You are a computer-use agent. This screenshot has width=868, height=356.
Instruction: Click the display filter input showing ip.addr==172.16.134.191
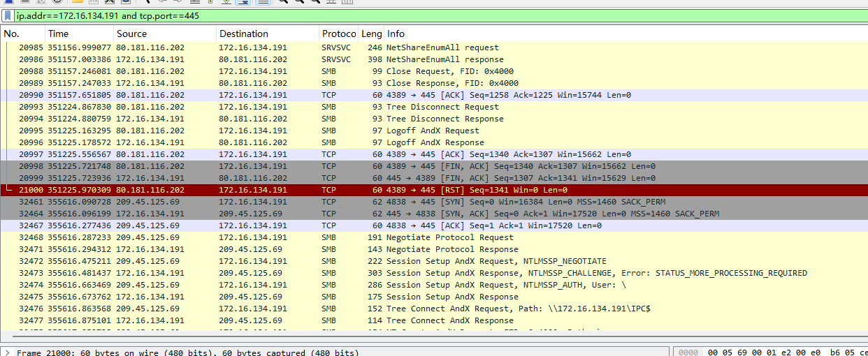click(x=440, y=15)
